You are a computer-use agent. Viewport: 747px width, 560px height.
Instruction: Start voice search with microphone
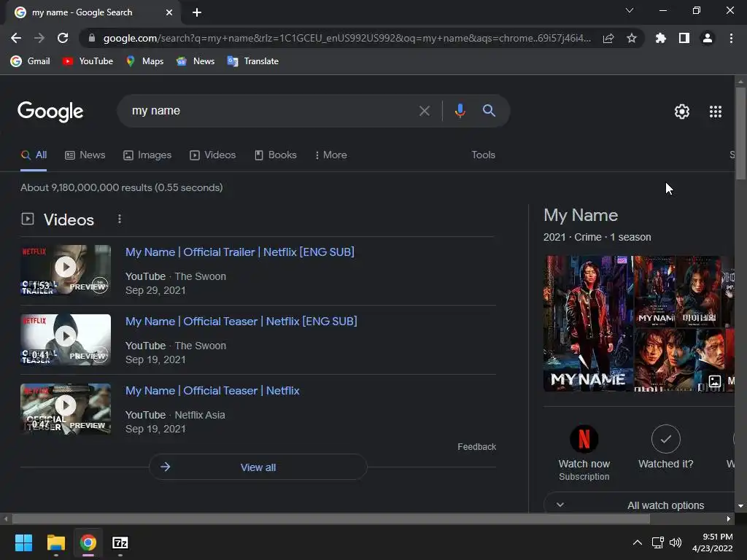(460, 111)
